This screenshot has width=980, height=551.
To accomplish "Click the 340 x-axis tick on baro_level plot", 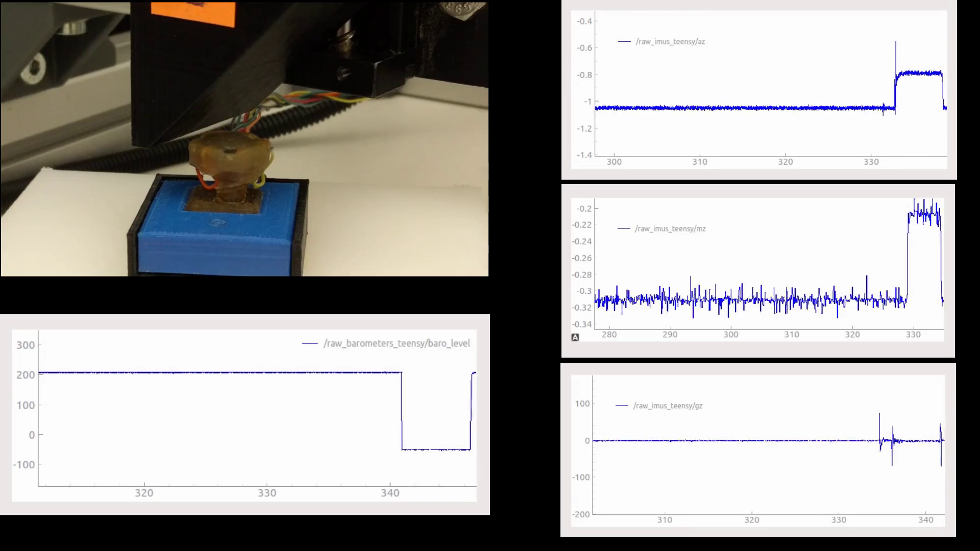I will pyautogui.click(x=390, y=493).
